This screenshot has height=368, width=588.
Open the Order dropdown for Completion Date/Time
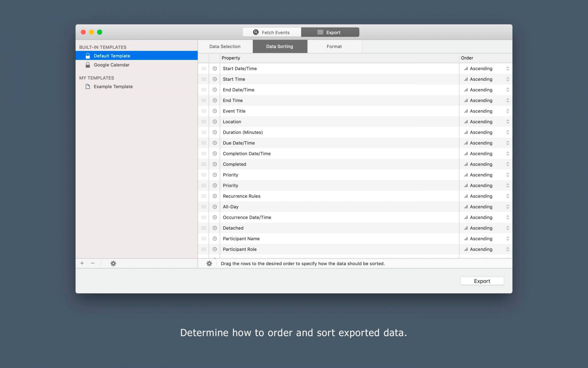pyautogui.click(x=486, y=153)
